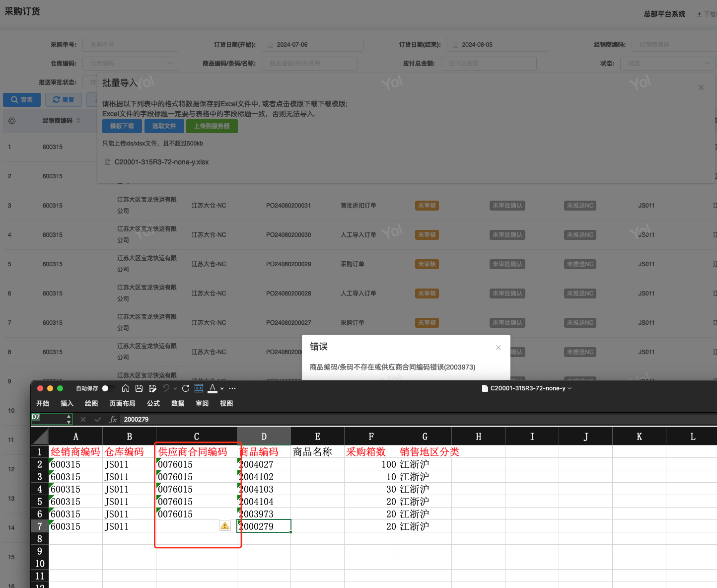Click the Undo arrow icon
The height and width of the screenshot is (588, 717).
tap(166, 388)
